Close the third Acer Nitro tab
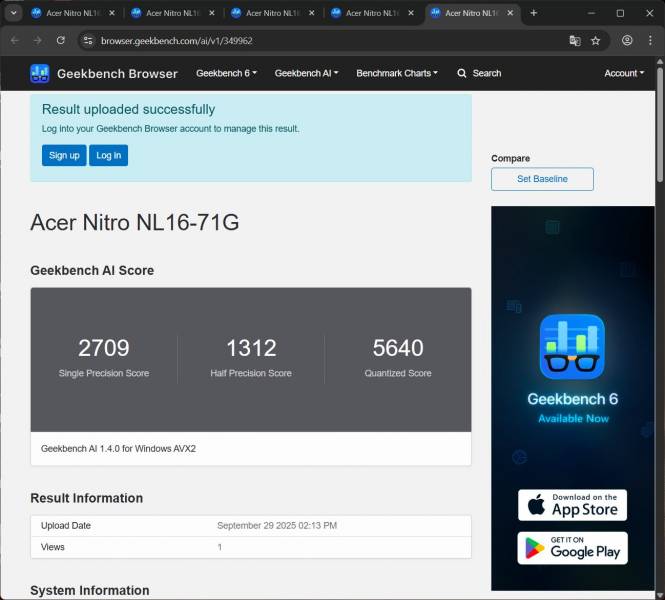665x600 pixels. click(311, 13)
